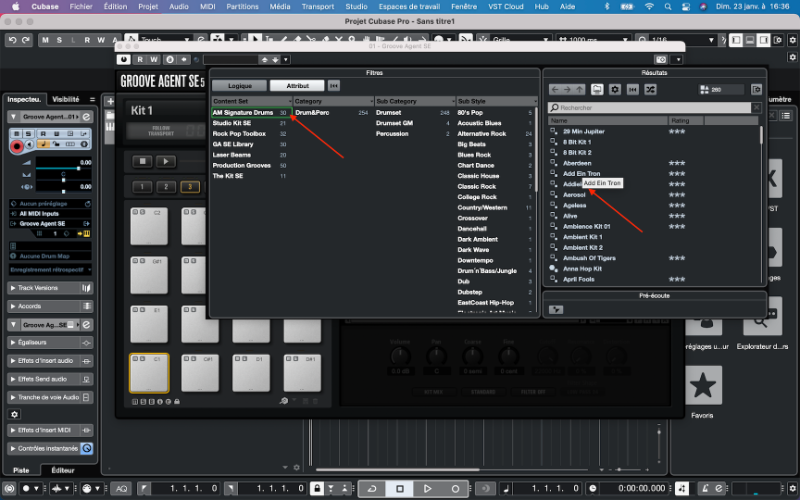Screen dimensions: 800x500
Task: Toggle the transport cycle loop button
Action: click(372, 489)
